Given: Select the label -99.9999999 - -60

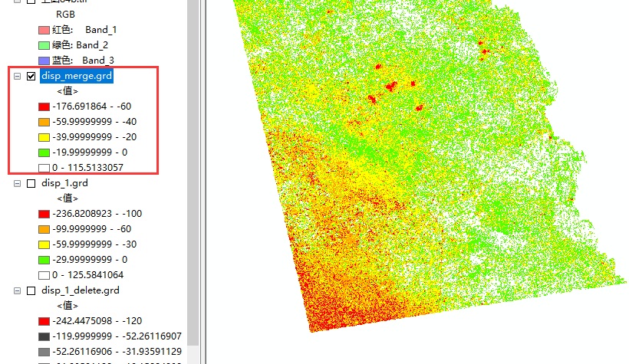Looking at the screenshot, I should [x=92, y=229].
